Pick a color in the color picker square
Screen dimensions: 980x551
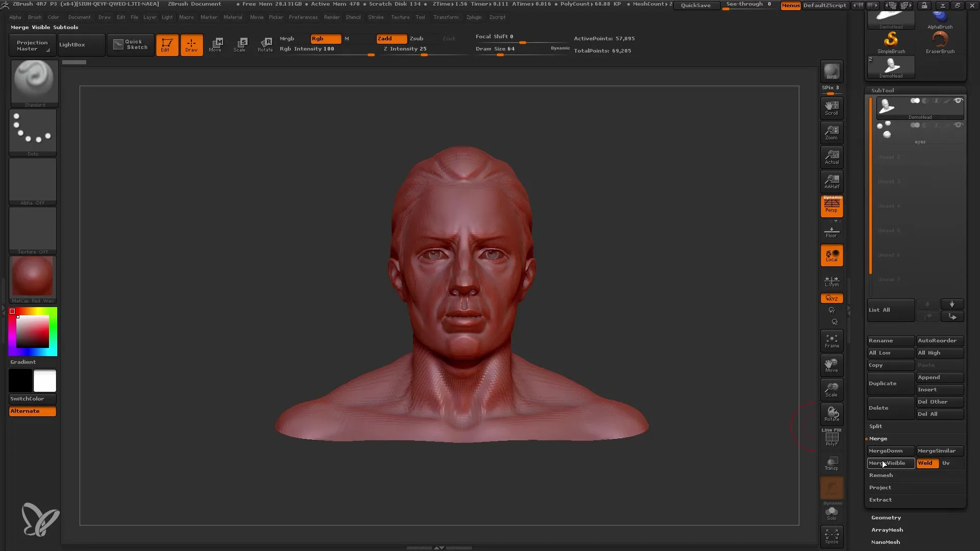tap(33, 332)
